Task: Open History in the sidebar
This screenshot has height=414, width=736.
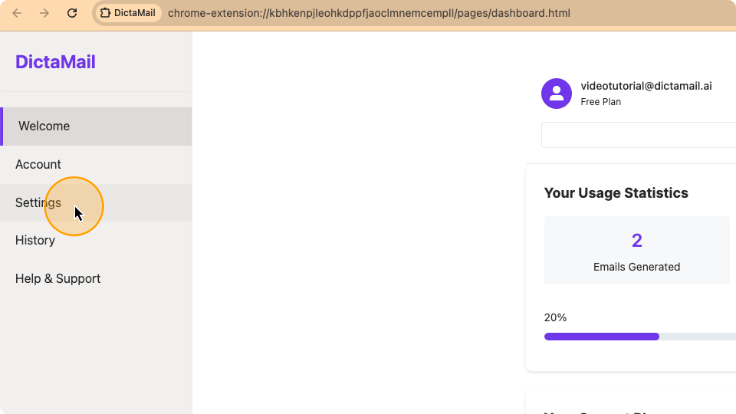Action: click(x=96, y=240)
